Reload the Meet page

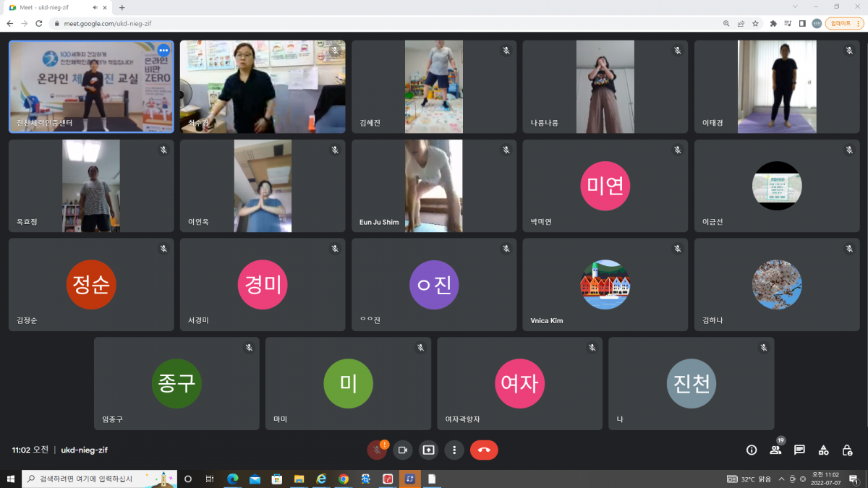(x=40, y=23)
